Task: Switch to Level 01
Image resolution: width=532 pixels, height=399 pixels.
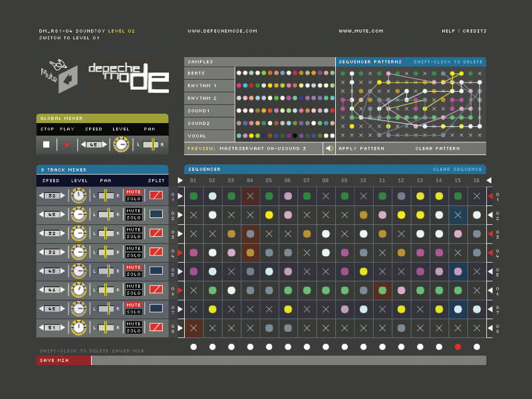Action: [69, 38]
